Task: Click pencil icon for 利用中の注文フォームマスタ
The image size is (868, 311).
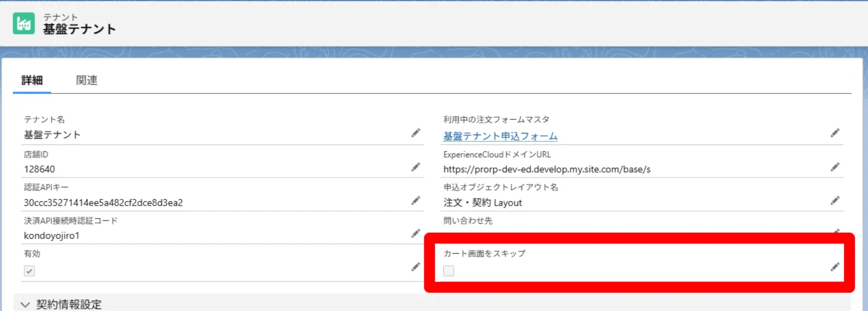Action: [835, 133]
